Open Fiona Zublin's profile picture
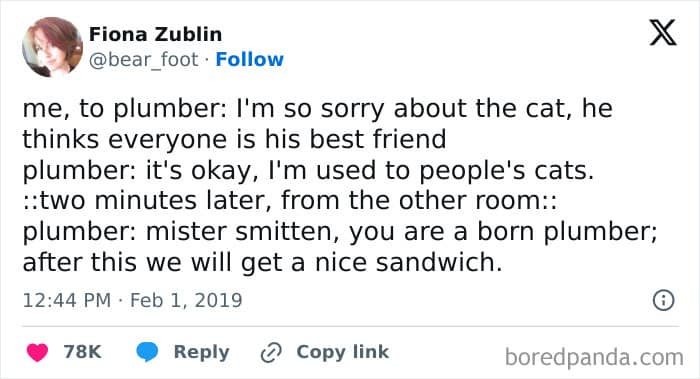Screen dimensions: 700x379 53,47
